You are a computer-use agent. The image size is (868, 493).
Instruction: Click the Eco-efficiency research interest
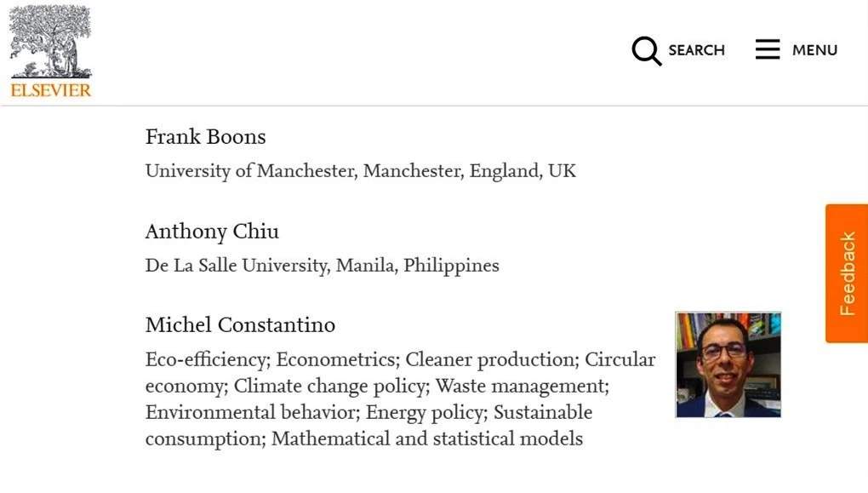coord(206,359)
